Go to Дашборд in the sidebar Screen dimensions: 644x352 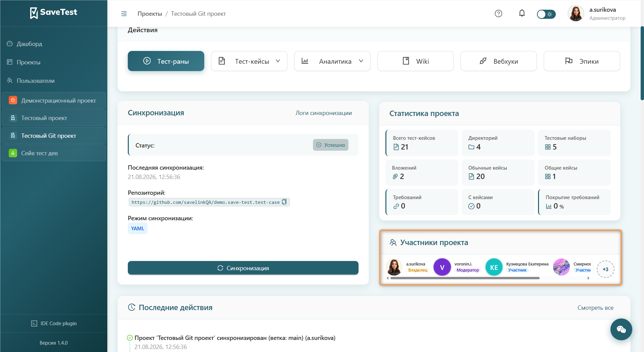[29, 44]
